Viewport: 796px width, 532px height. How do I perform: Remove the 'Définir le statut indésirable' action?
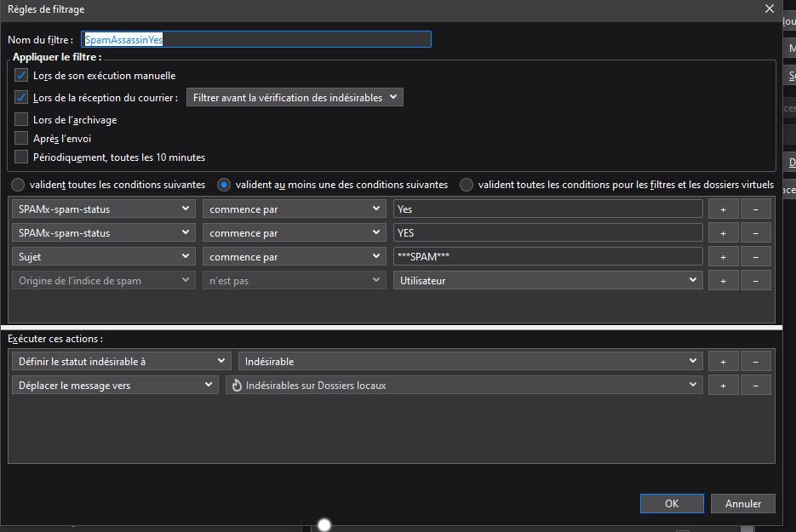point(755,362)
